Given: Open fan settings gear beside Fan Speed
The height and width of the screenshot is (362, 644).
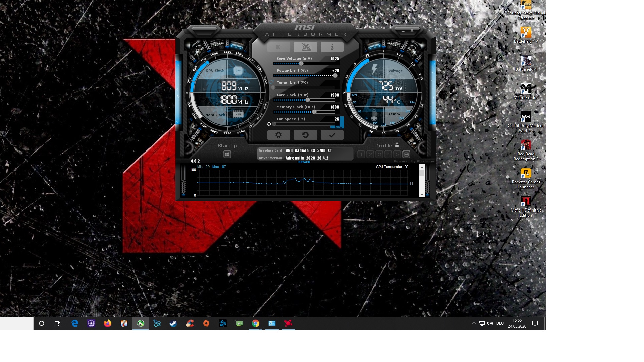Looking at the screenshot, I should (x=269, y=124).
